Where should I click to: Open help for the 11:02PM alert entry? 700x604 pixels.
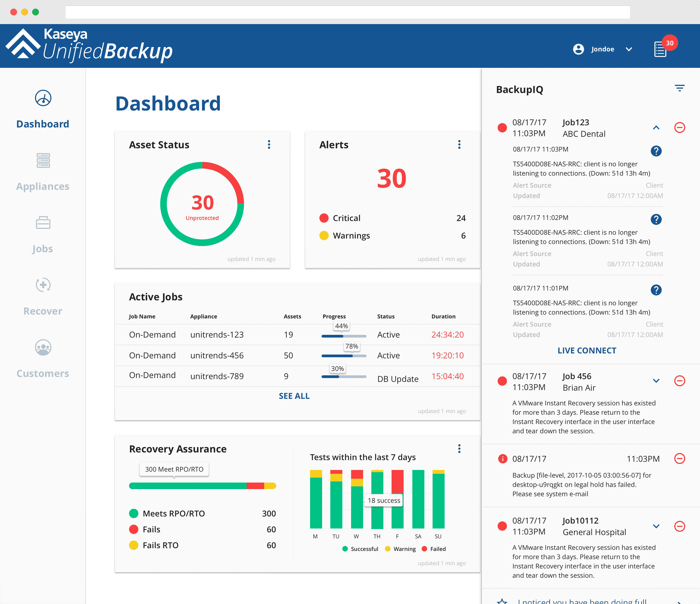pos(656,219)
